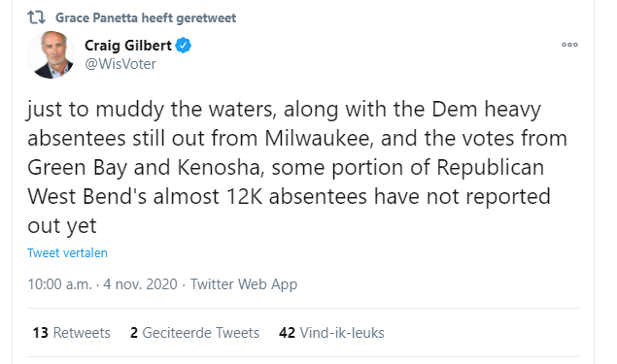Open the @WisVoter handle
The width and height of the screenshot is (617, 364).
(x=120, y=64)
